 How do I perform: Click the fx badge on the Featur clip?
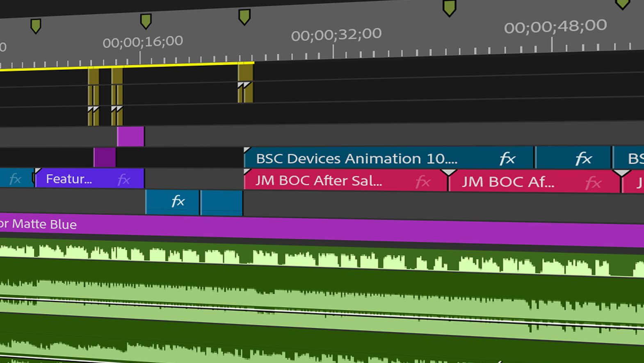tap(123, 179)
